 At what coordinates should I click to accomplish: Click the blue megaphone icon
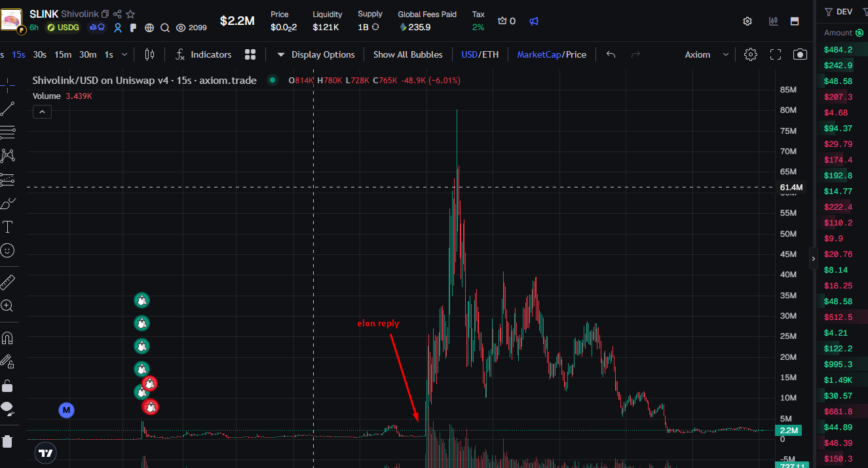(534, 21)
